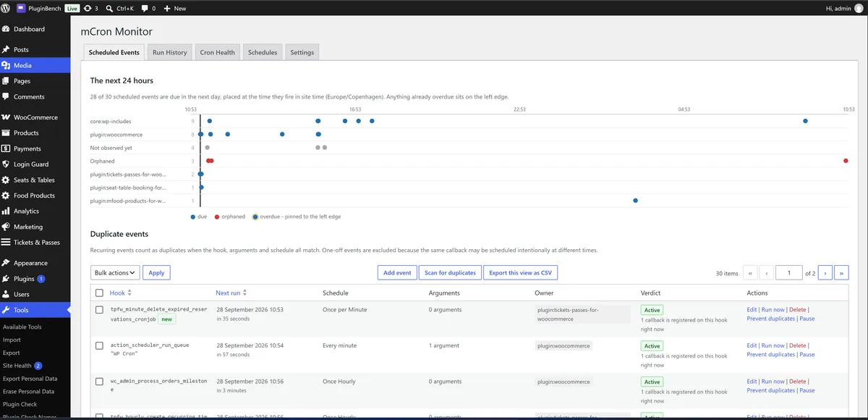
Task: Open the Dashboard menu icon
Action: 7,29
